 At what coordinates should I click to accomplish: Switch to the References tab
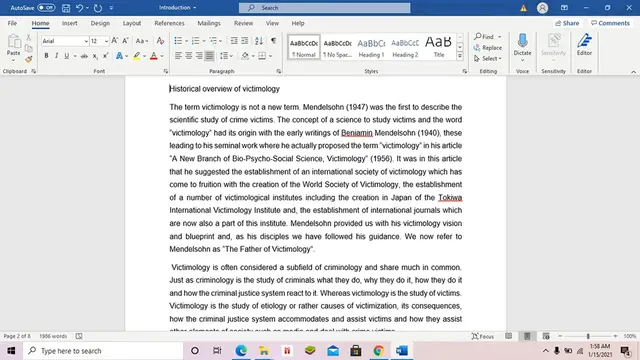pyautogui.click(x=169, y=23)
